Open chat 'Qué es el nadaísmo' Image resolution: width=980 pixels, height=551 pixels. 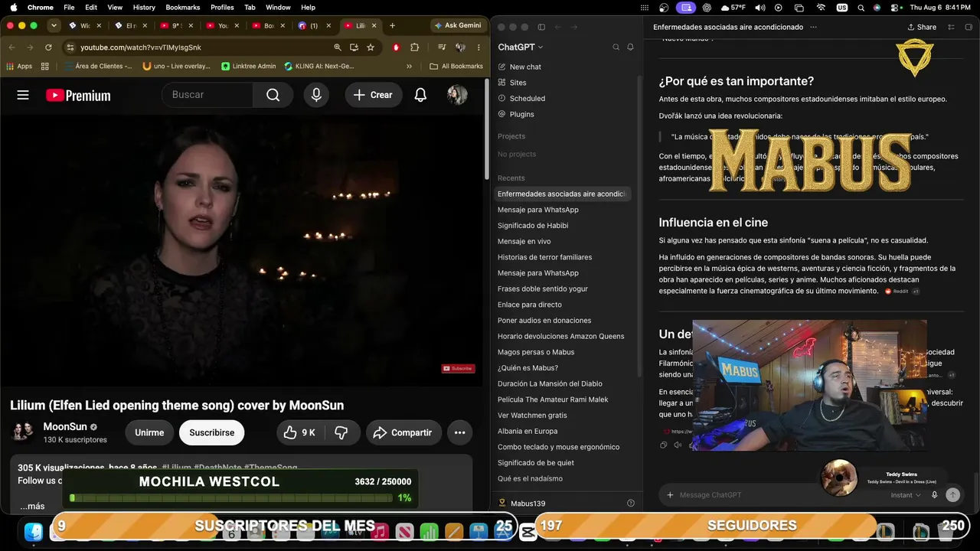tap(530, 479)
